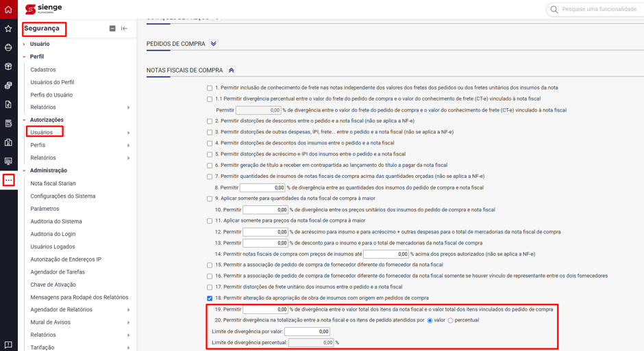Open Agendador de Tarefas link
Viewport: 644px width, 351px height.
(x=58, y=272)
